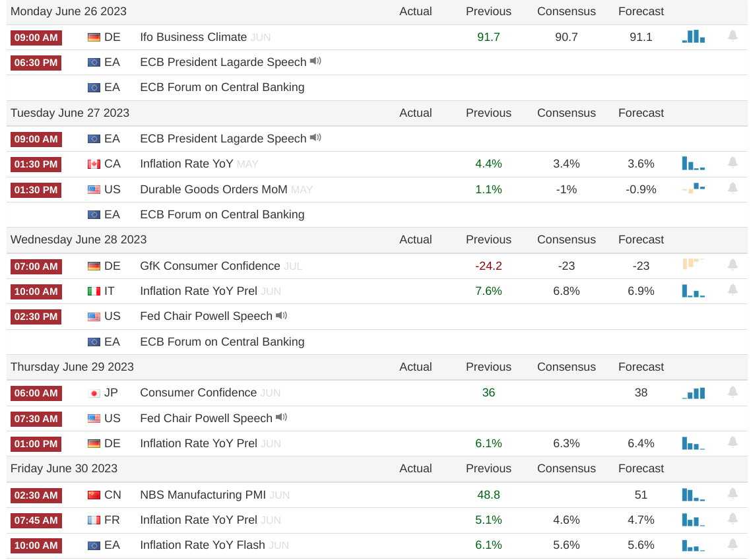Open chart icon for EA Inflation Rate YoY Flash
Image resolution: width=751 pixels, height=560 pixels.
(693, 545)
